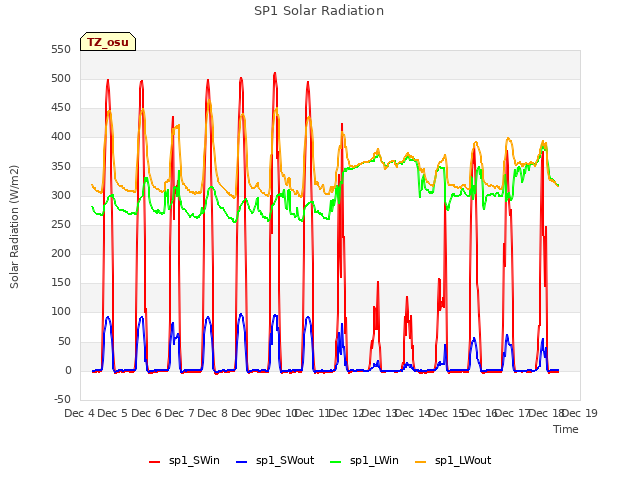
Task: Click the Dec 6 x-axis date label
Action: [x=146, y=413]
